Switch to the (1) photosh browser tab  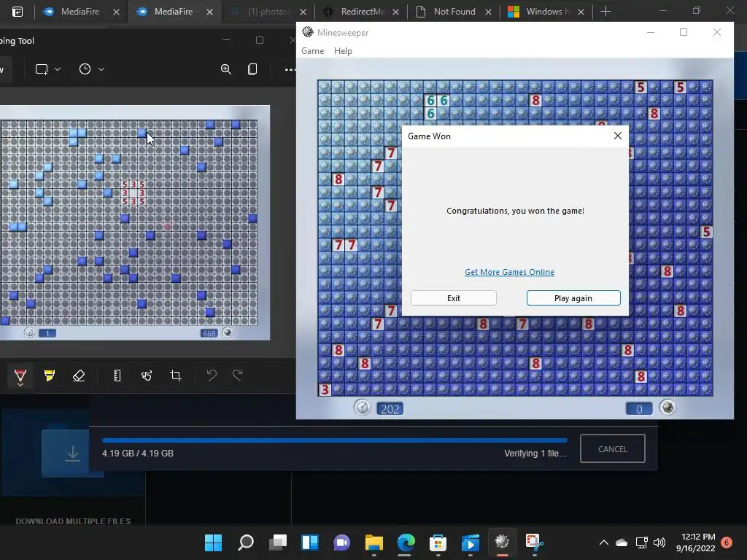pos(268,12)
